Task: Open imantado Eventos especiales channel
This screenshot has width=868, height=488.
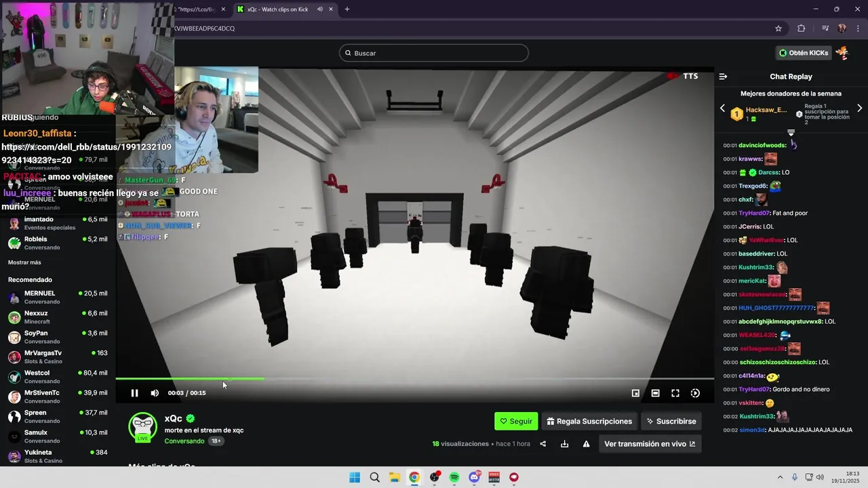Action: tap(58, 223)
